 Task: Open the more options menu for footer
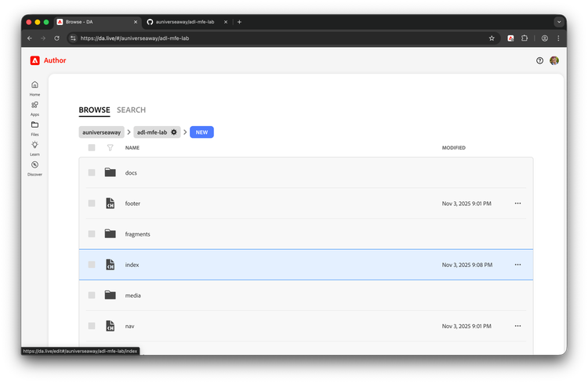point(517,203)
